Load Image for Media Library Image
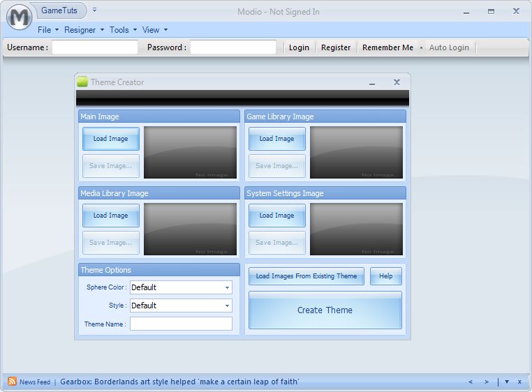532x392 pixels. (x=110, y=216)
